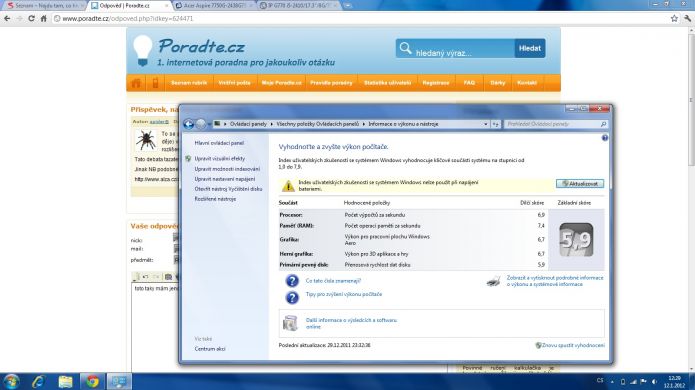Open Upravit vizuální efekty link
695x390 pixels.
pyautogui.click(x=220, y=159)
